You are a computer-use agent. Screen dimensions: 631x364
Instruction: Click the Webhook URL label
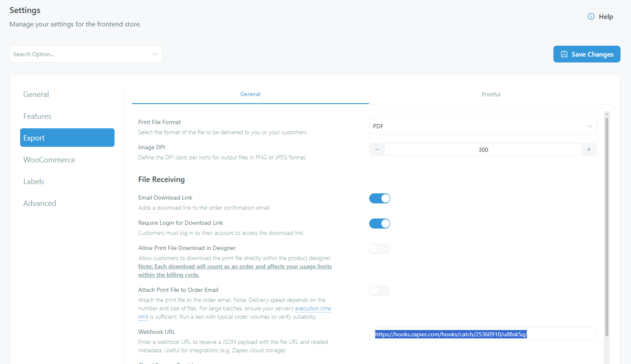click(157, 332)
